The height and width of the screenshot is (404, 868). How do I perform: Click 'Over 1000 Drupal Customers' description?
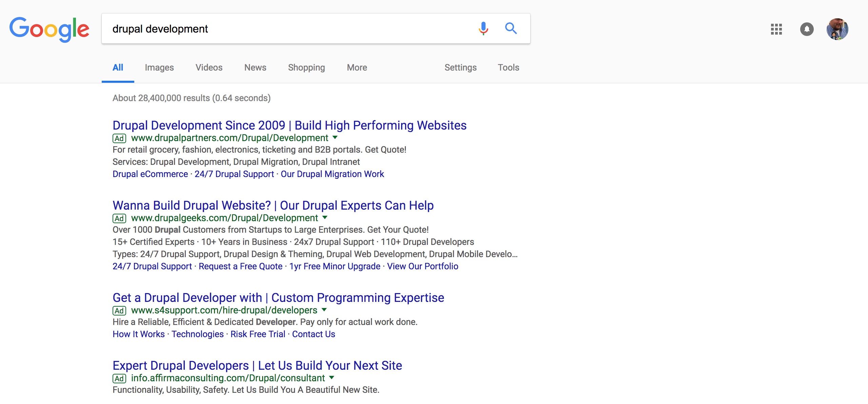tap(271, 230)
